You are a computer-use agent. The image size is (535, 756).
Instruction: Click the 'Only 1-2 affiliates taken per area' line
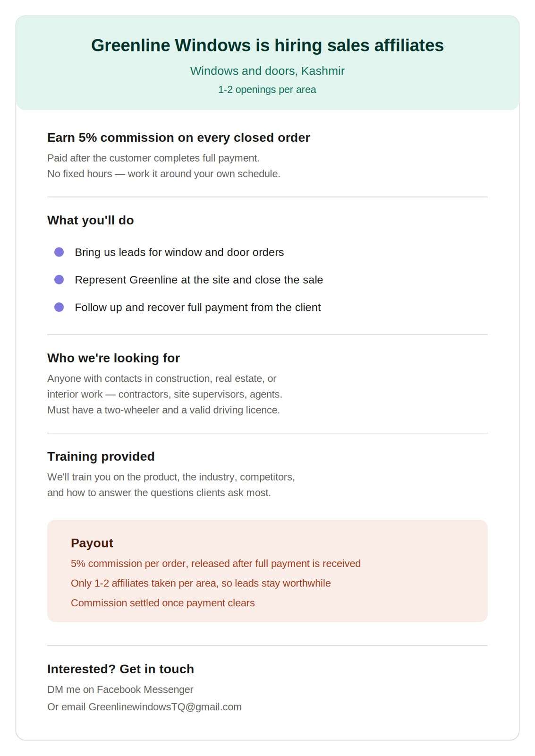[x=201, y=583]
